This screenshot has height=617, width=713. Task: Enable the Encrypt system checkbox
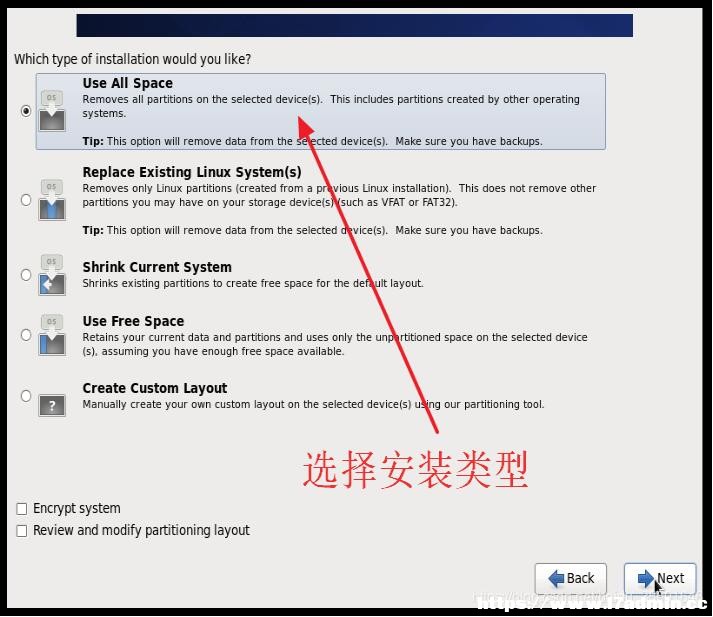21,509
